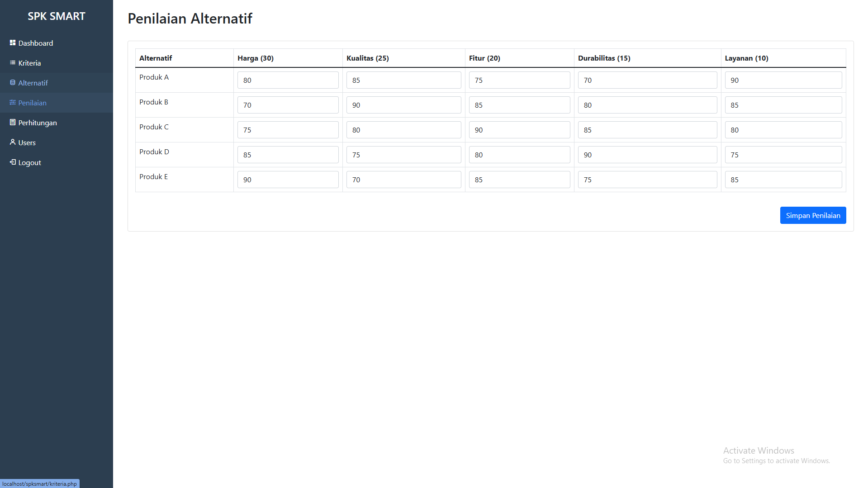Click the SPK SMART brand title
The image size is (868, 488).
click(57, 16)
